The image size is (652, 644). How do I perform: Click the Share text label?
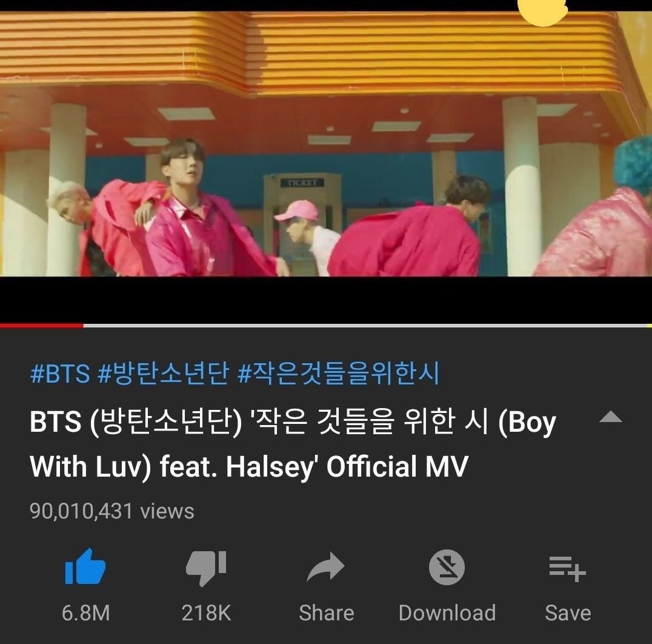[x=327, y=613]
